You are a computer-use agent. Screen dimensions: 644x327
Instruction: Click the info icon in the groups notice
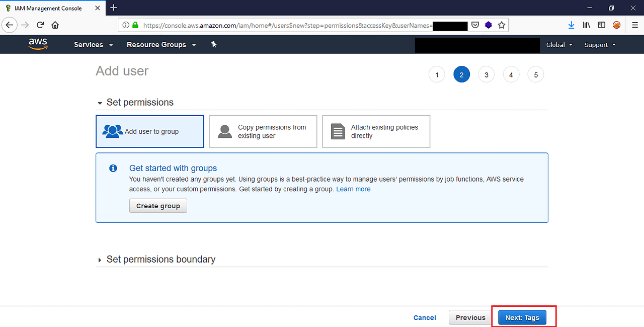tap(113, 168)
